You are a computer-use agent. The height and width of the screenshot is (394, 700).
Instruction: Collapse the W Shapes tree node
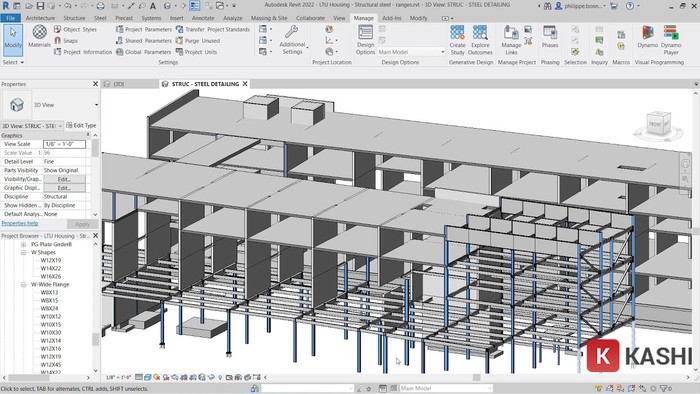click(23, 253)
